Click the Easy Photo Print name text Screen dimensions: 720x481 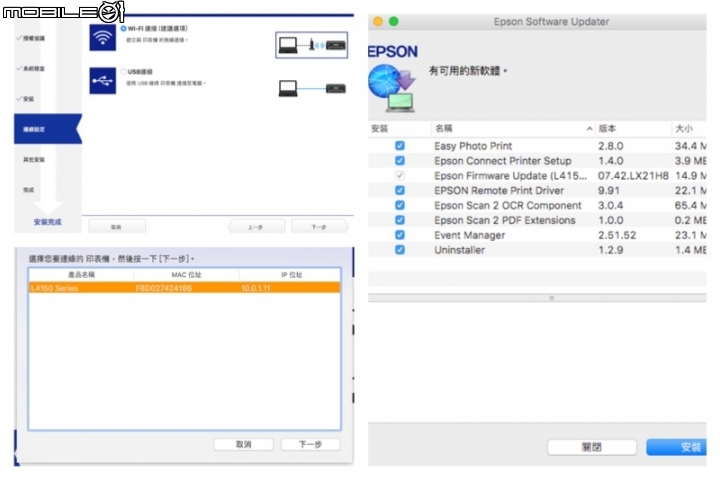(x=473, y=146)
